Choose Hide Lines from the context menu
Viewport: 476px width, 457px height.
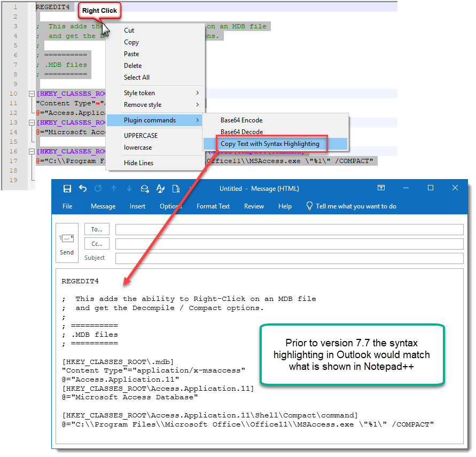(x=155, y=163)
